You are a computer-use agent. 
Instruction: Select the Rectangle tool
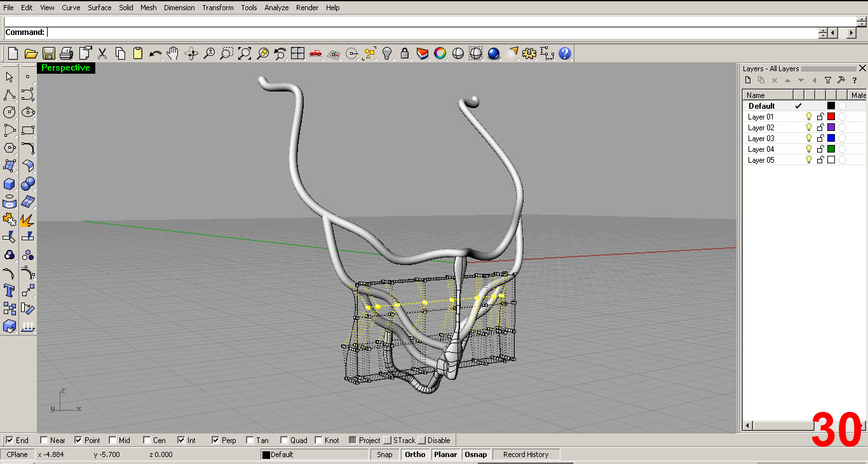click(27, 130)
